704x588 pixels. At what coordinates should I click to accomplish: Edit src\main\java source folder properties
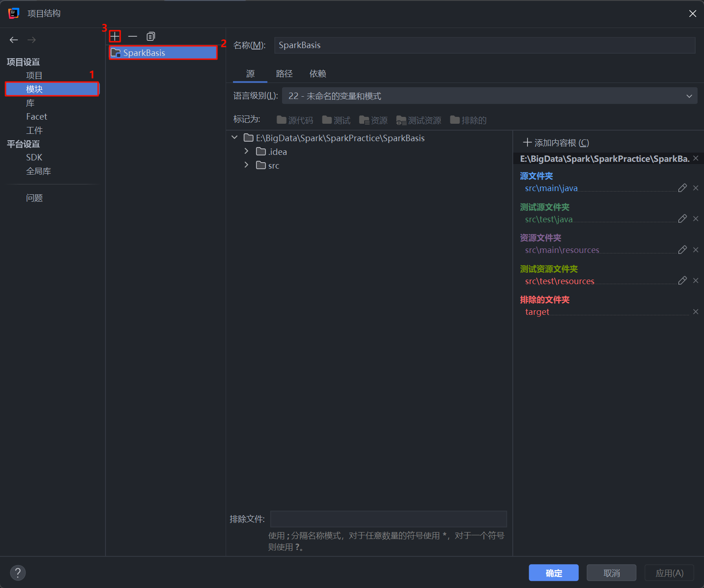point(682,188)
